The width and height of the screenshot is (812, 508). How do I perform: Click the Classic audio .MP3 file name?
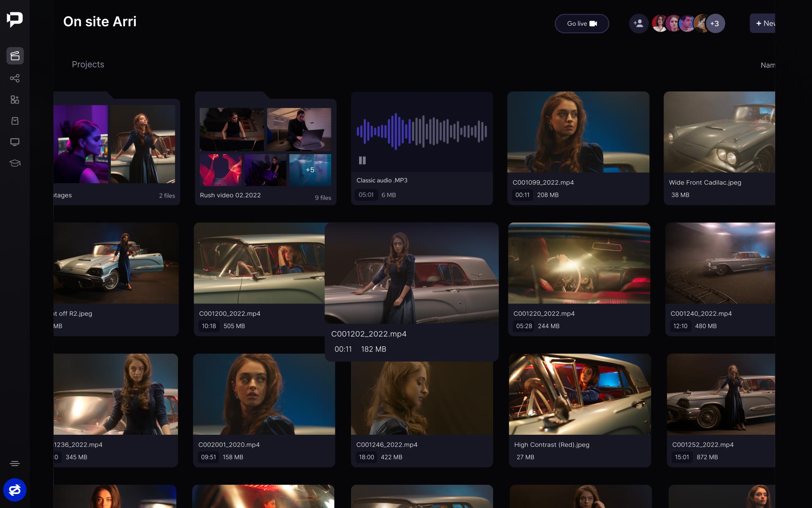click(382, 180)
